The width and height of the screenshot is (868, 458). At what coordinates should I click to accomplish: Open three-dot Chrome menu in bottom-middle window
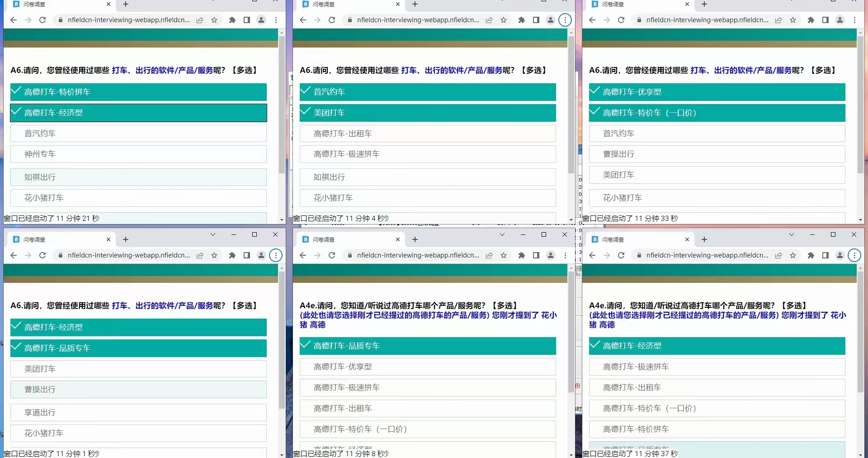tap(565, 255)
